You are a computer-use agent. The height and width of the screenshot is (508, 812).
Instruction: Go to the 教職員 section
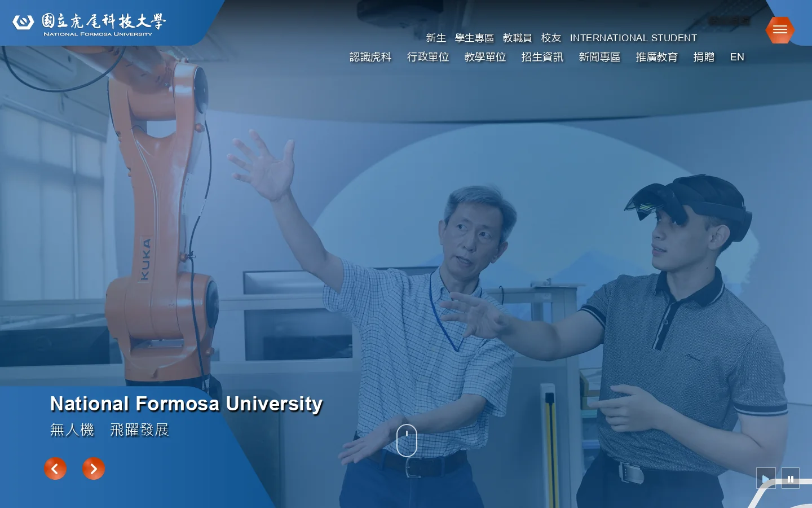518,38
